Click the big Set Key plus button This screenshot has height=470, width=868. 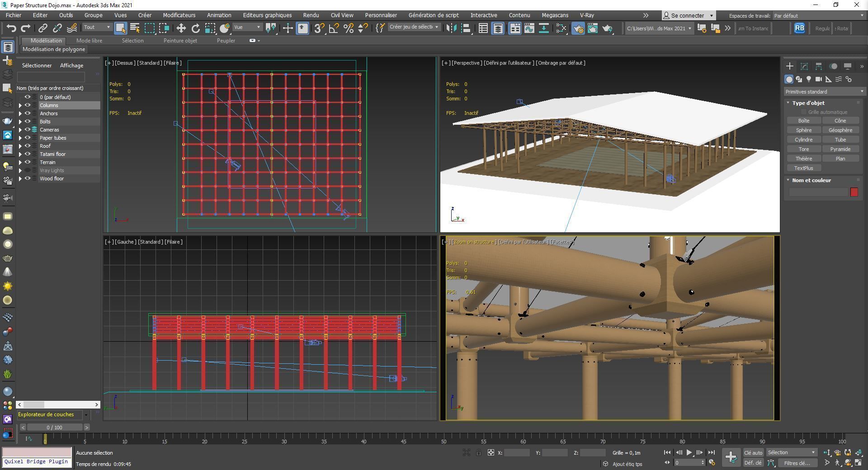(731, 457)
